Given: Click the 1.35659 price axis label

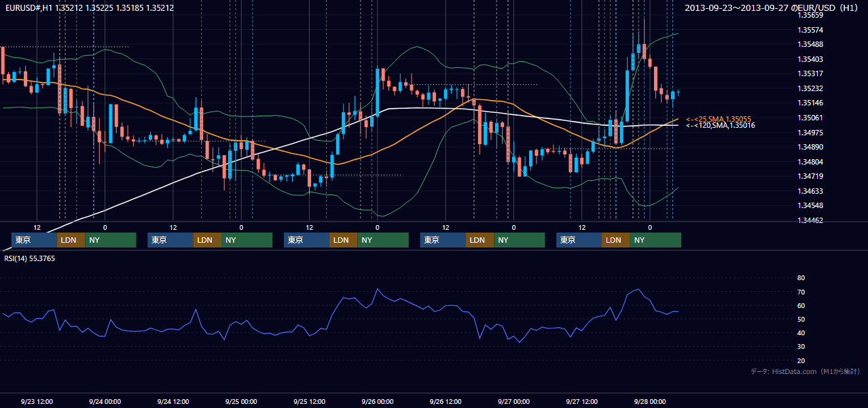Looking at the screenshot, I should tap(810, 15).
